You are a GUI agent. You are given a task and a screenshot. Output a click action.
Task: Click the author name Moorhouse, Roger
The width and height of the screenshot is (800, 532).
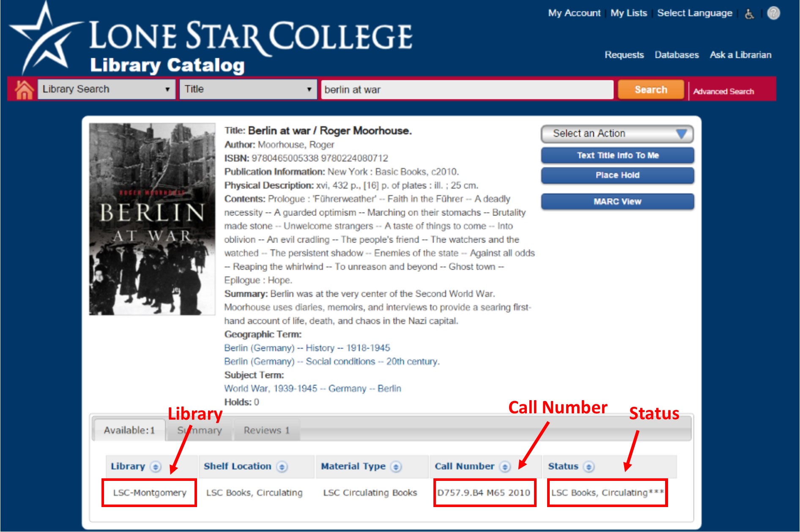(296, 145)
